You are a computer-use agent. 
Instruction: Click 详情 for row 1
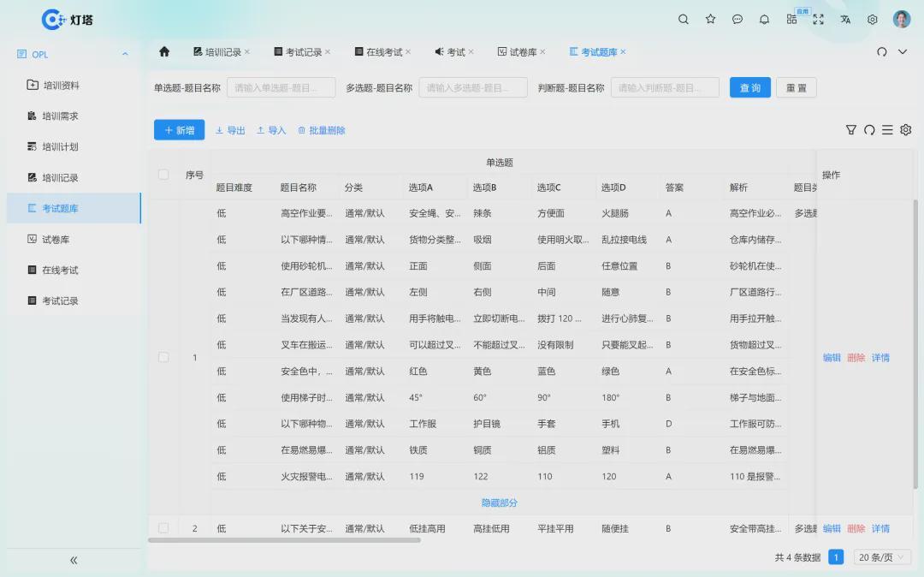click(880, 358)
